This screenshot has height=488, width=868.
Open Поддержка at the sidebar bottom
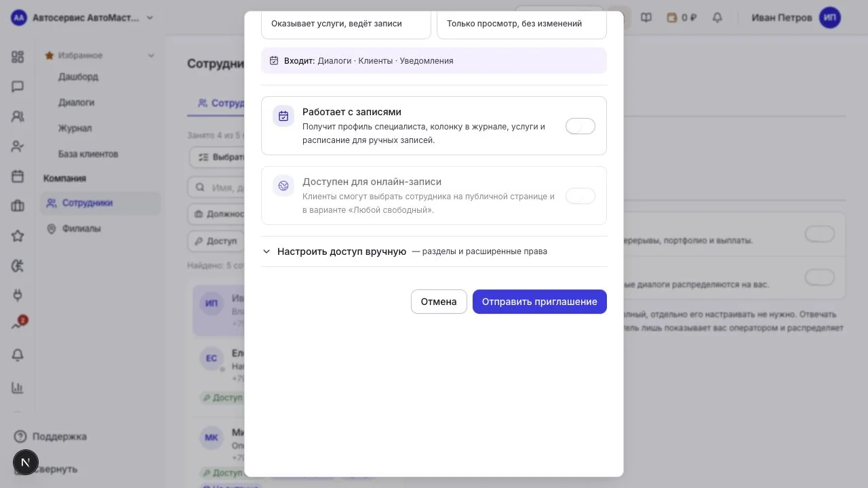coord(51,436)
